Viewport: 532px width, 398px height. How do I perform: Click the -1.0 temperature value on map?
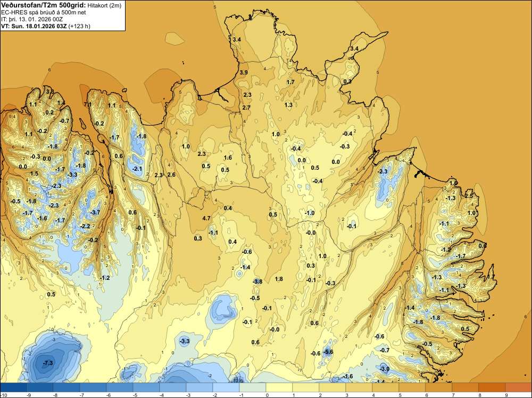(310, 213)
